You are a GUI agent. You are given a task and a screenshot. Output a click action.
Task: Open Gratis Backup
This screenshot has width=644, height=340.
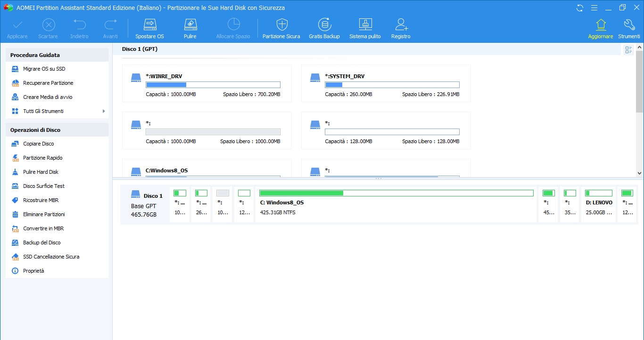coord(324,27)
